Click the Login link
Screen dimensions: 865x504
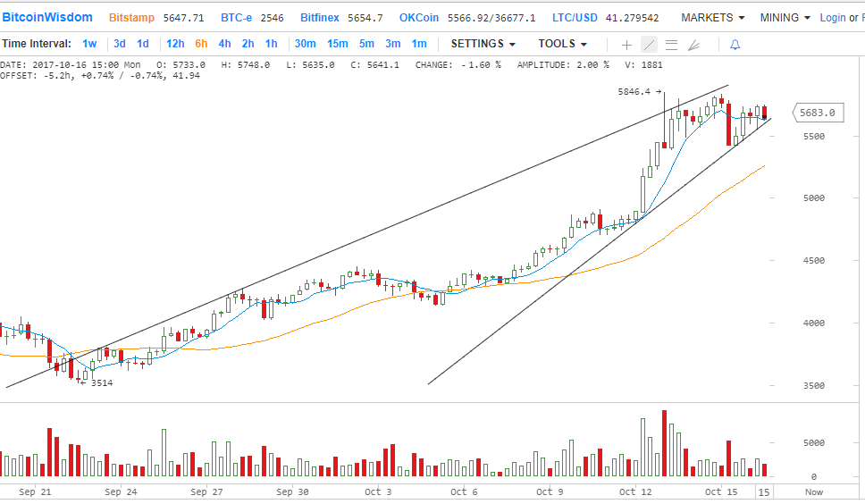[x=832, y=18]
